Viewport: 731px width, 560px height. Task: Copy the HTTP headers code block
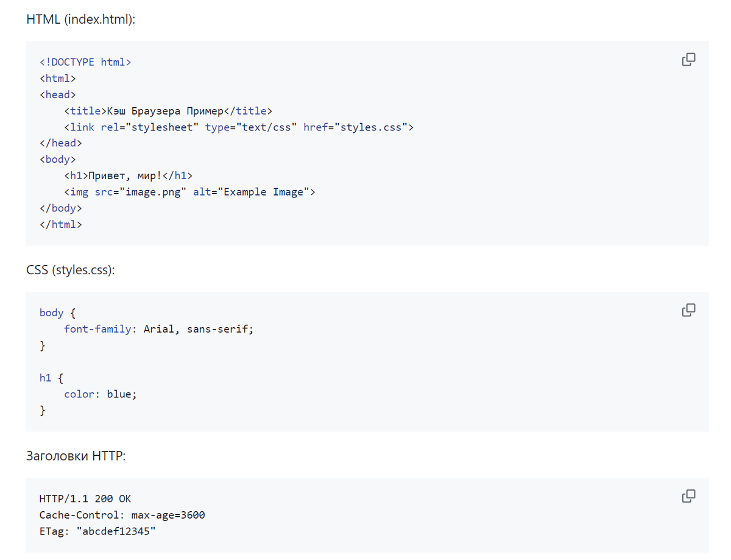click(688, 495)
